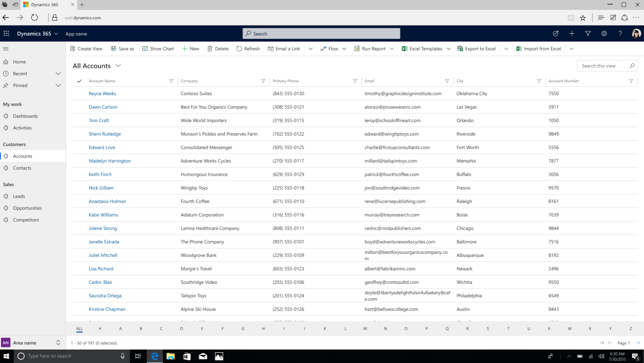Go to next page arrow
Screen dimensions: 644x363
click(638, 343)
